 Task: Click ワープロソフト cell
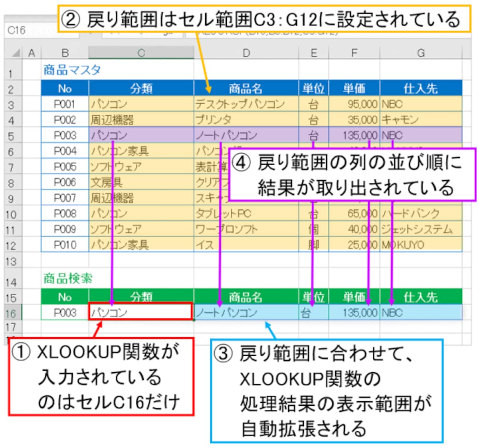[x=246, y=229]
